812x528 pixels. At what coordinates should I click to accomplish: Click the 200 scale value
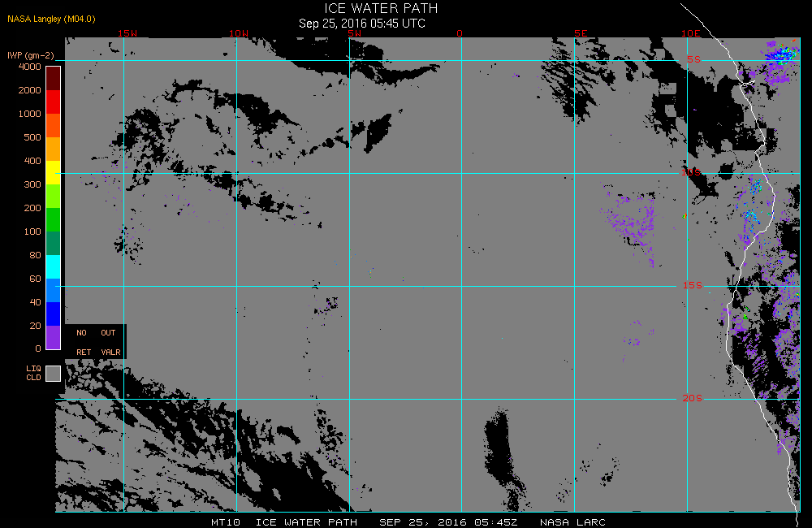[32, 208]
